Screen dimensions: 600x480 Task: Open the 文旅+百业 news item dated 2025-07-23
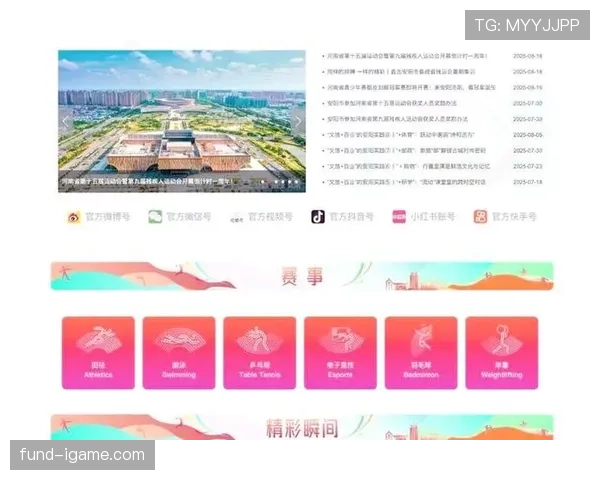coord(408,166)
